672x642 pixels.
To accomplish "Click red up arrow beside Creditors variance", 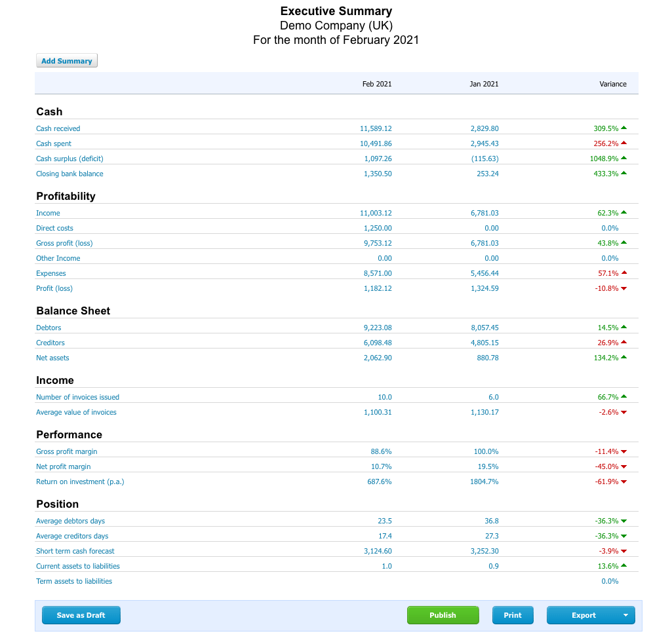I will click(623, 343).
